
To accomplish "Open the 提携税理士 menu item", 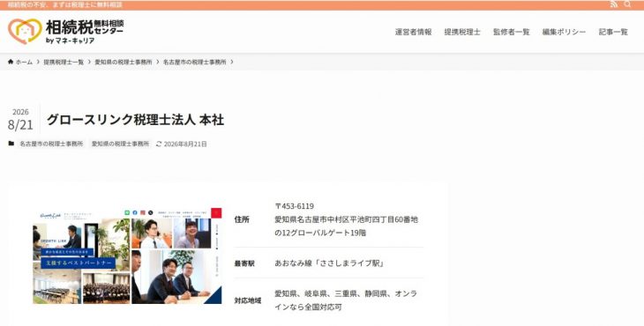I will click(462, 32).
